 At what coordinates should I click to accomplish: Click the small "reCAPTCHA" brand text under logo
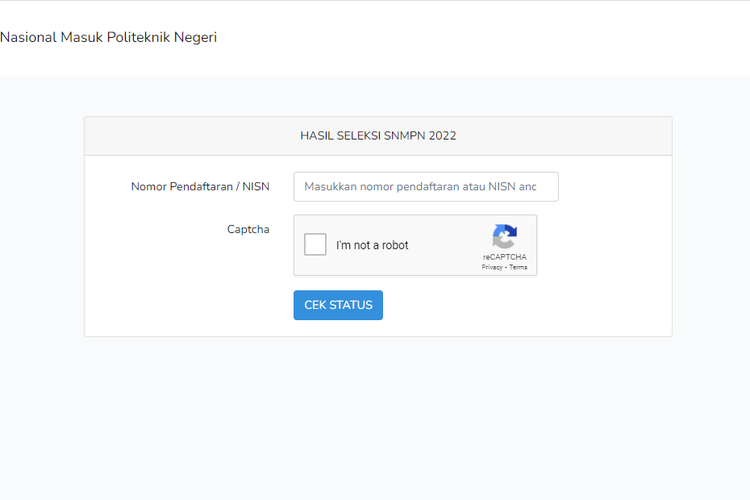tap(504, 257)
